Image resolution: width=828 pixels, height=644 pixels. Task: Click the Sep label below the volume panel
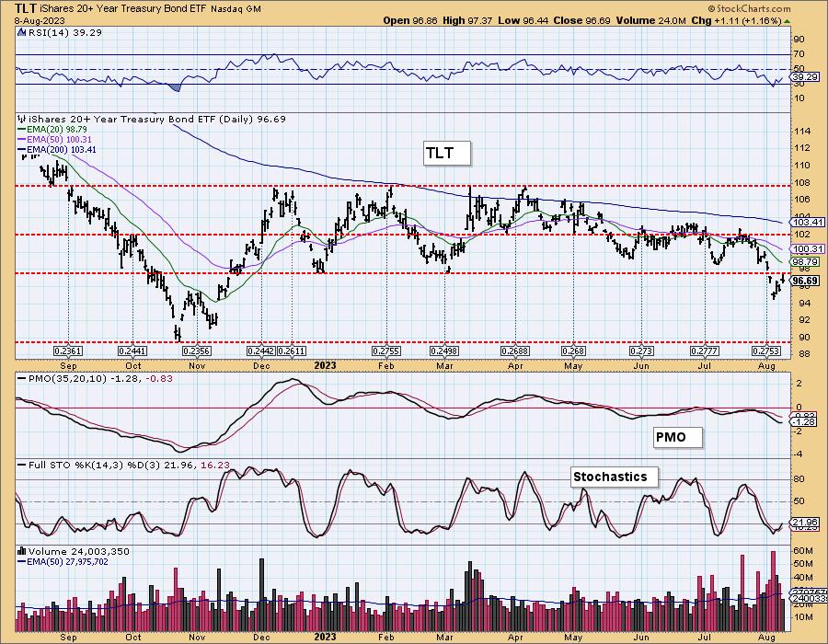(69, 637)
